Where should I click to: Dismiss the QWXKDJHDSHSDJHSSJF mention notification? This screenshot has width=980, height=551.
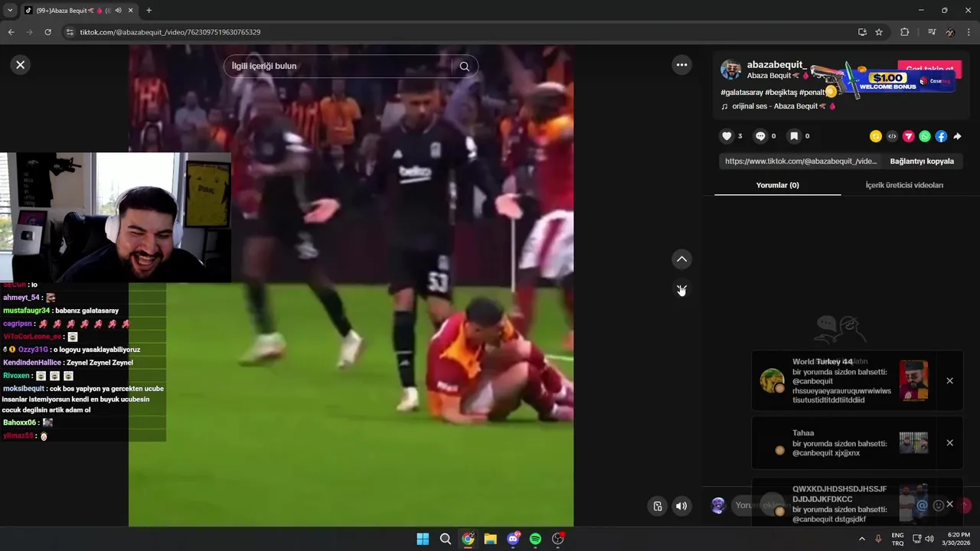(x=949, y=504)
